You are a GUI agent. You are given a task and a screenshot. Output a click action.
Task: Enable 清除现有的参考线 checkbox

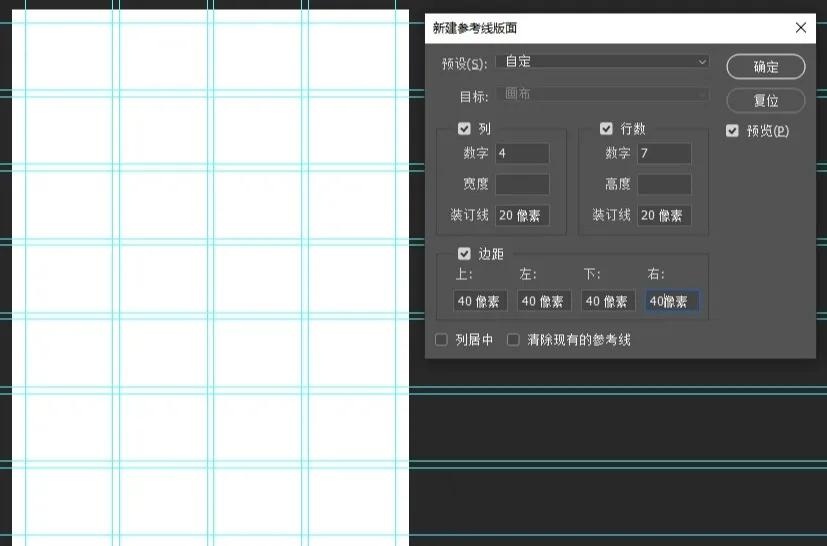pyautogui.click(x=513, y=340)
